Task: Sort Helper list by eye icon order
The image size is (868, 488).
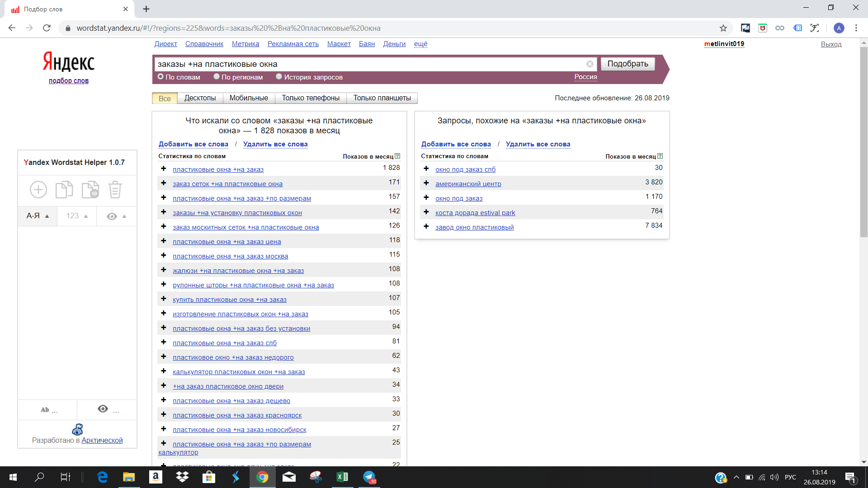Action: pos(116,216)
